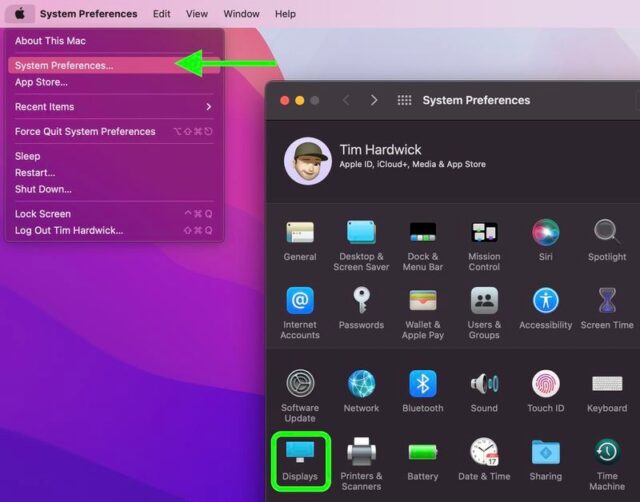Choose About This Mac
This screenshot has width=640, height=502.
point(113,41)
